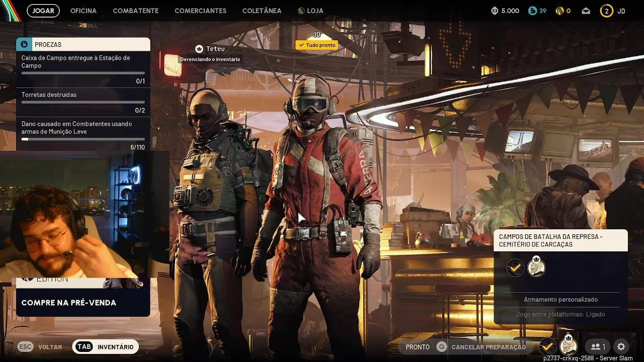This screenshot has width=644, height=362.
Task: Open the mail inbox envelope icon
Action: (x=586, y=11)
